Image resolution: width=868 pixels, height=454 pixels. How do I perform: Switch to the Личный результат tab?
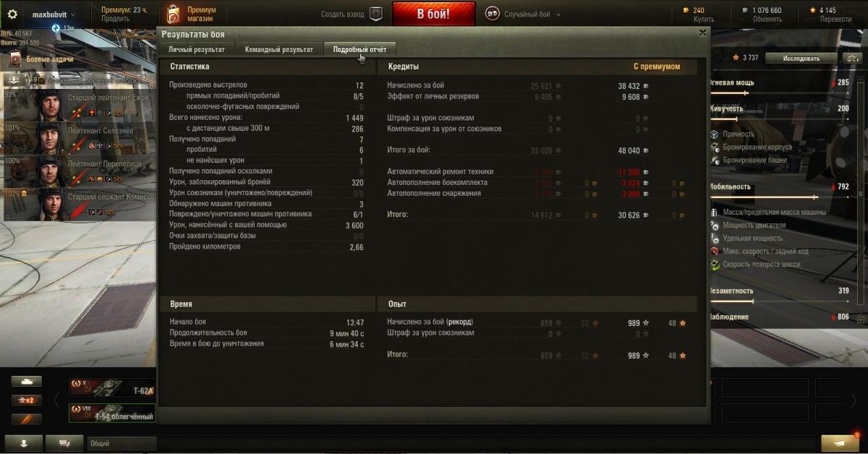197,49
